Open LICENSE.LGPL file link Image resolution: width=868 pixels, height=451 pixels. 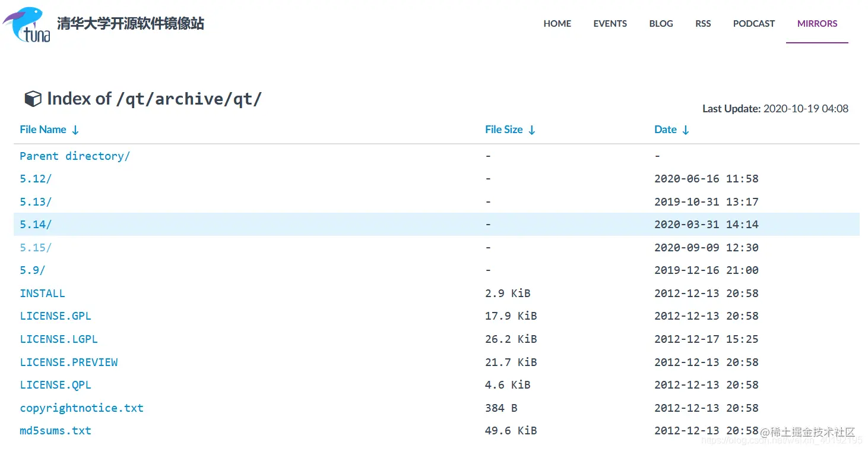[59, 339]
